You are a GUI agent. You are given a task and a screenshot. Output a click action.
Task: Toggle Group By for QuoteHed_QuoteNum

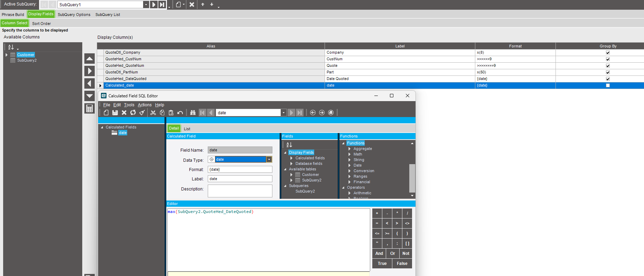[608, 66]
